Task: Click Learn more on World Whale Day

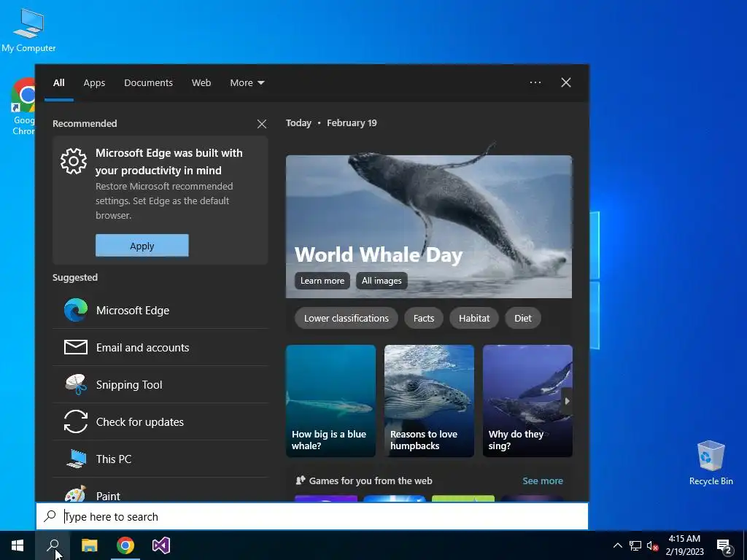Action: 322,281
